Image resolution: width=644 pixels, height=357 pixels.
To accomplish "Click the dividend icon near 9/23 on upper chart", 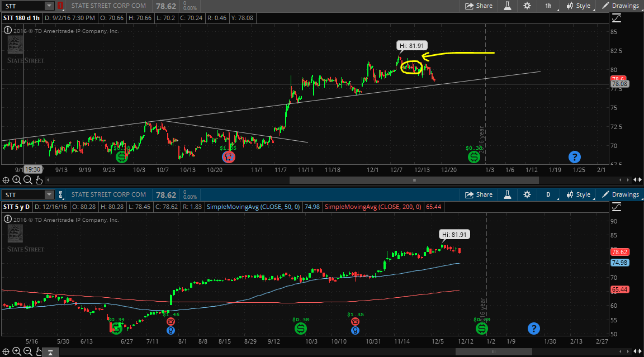I will pos(121,157).
